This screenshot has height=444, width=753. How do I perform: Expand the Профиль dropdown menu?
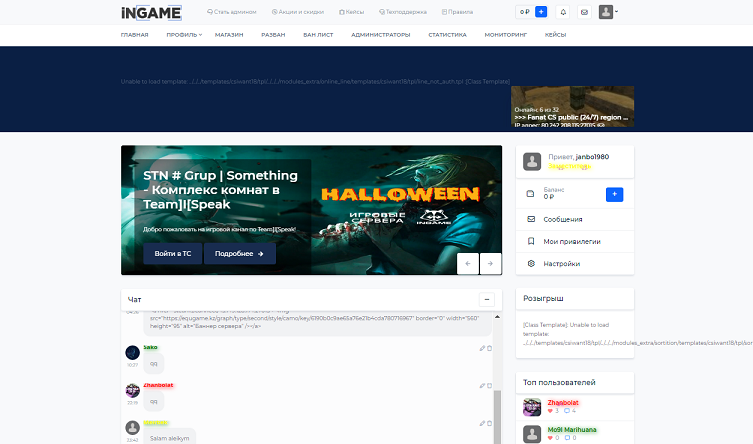click(x=183, y=34)
